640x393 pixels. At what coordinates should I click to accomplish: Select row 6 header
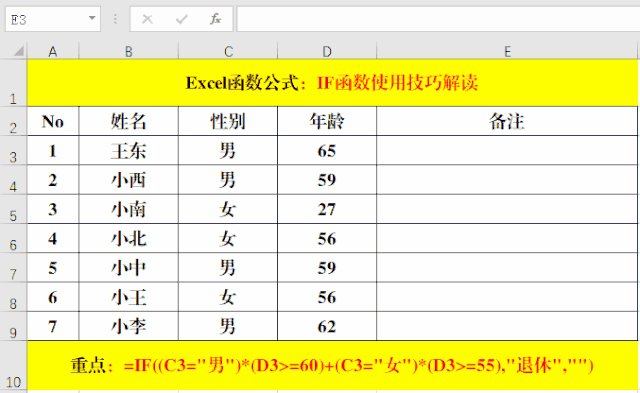(x=13, y=238)
